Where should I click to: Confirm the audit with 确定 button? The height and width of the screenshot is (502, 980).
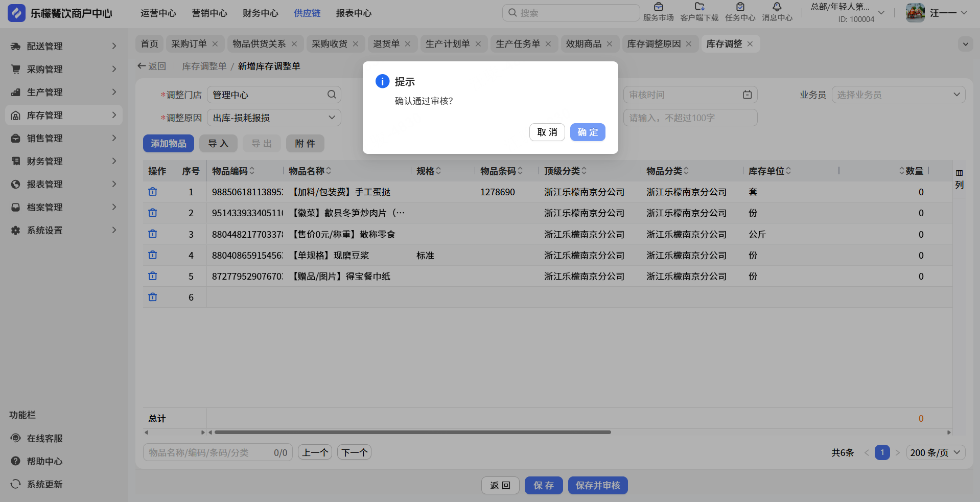point(587,132)
